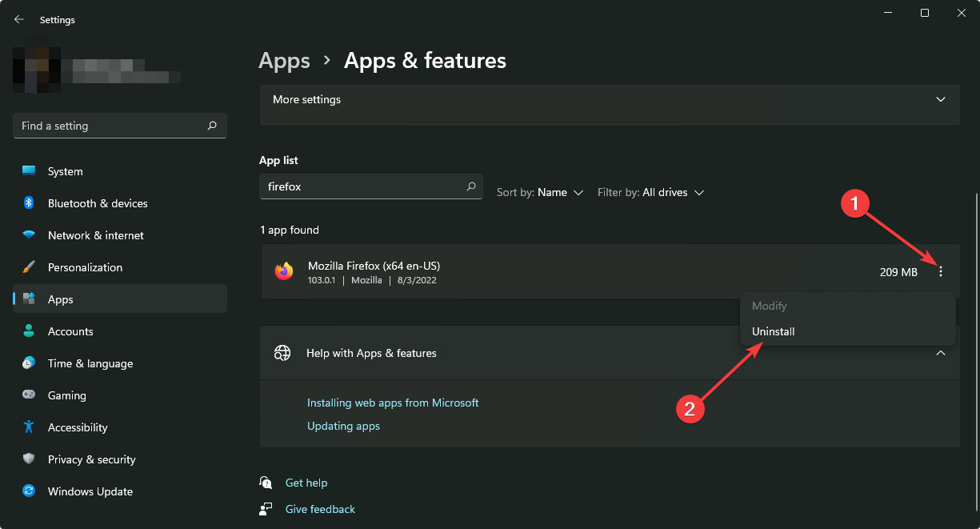The image size is (980, 529).
Task: Click the Privacy & security shield icon
Action: [x=29, y=459]
